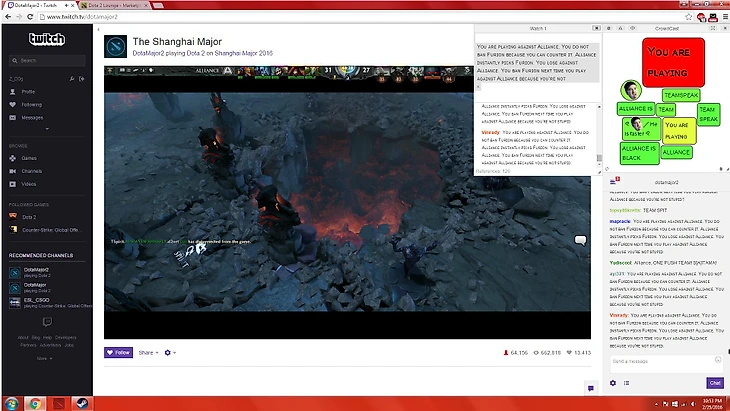Go back in the browser

click(8, 17)
